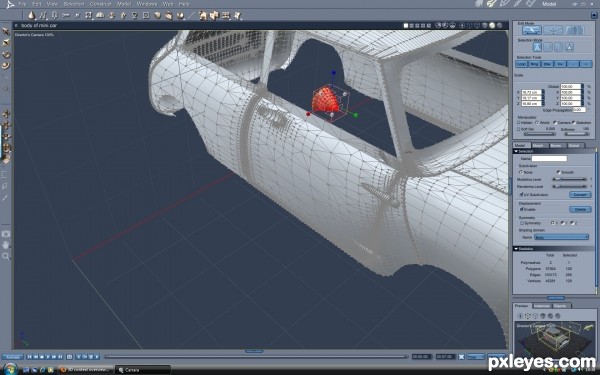This screenshot has width=600, height=375.
Task: Select the move arrow tool in left toolbar
Action: point(6,31)
